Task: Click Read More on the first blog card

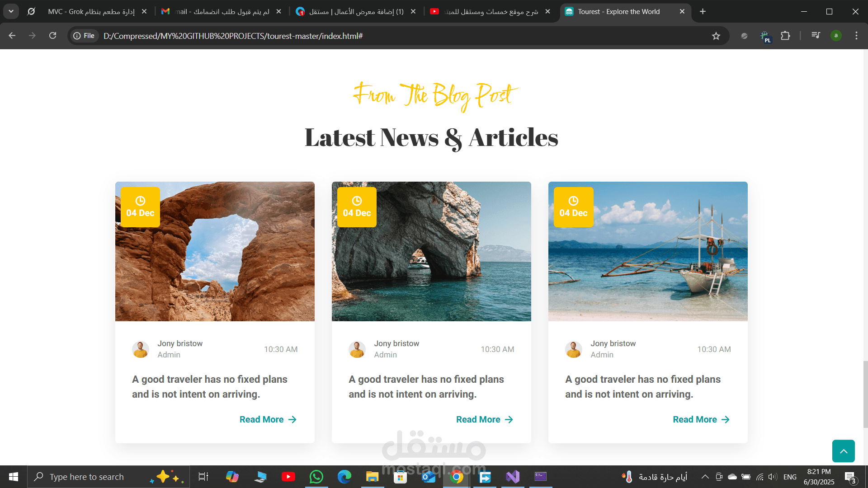Action: (268, 419)
